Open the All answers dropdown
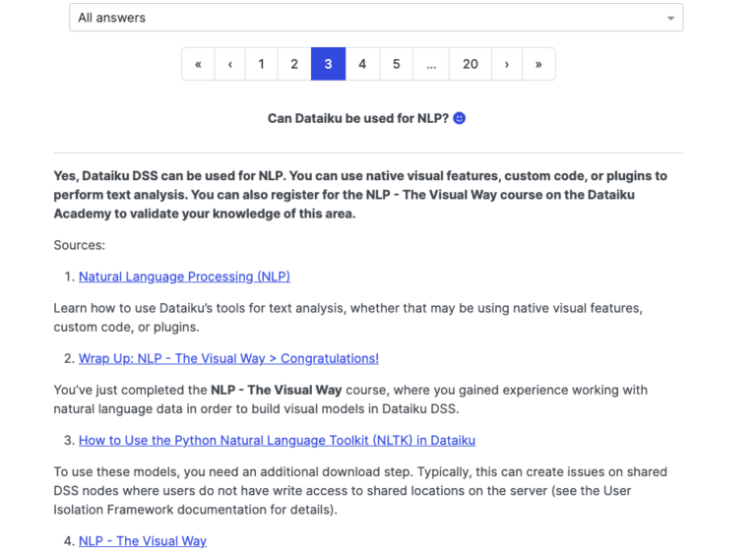Image resolution: width=756 pixels, height=551 pixels. click(376, 18)
